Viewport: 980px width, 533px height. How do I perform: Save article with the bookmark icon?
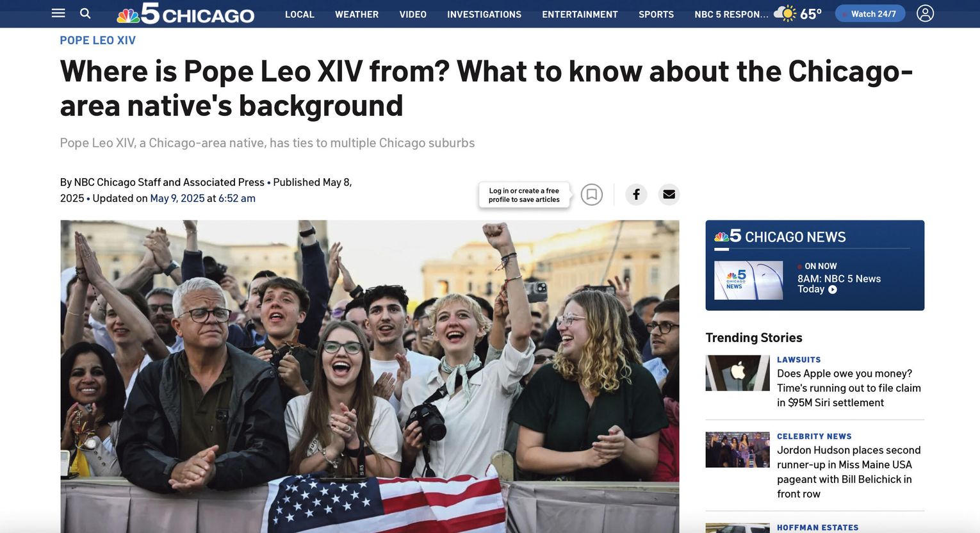coord(592,194)
